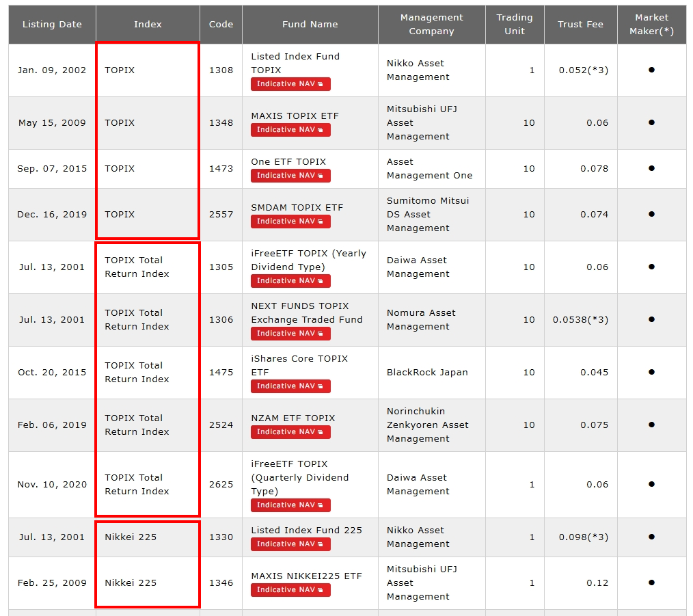Image resolution: width=693 pixels, height=616 pixels.
Task: Select fund code 2625
Action: pos(221,485)
